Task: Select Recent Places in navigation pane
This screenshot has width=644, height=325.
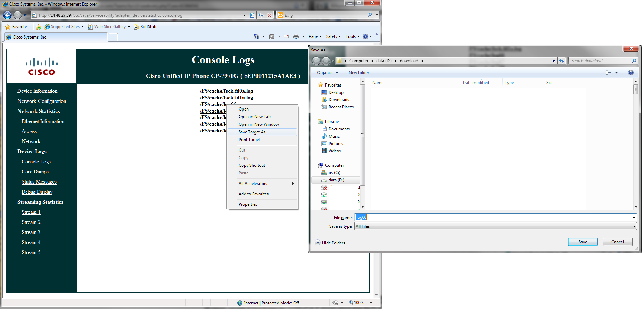Action: tap(337, 107)
